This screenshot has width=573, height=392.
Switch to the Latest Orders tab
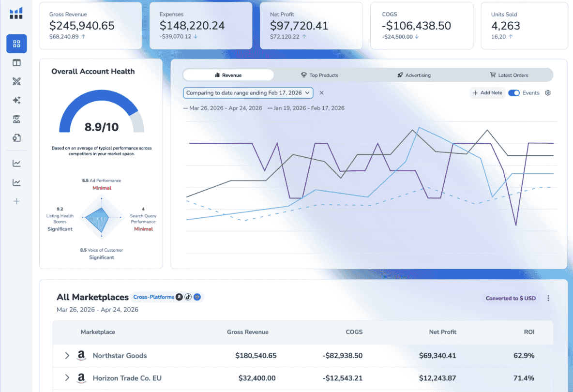click(509, 75)
